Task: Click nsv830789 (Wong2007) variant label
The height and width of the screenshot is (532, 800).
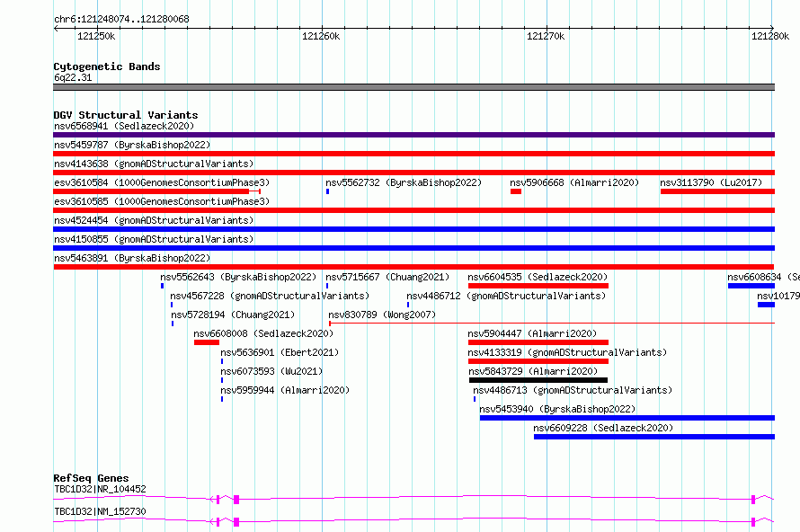Action: pyautogui.click(x=382, y=315)
